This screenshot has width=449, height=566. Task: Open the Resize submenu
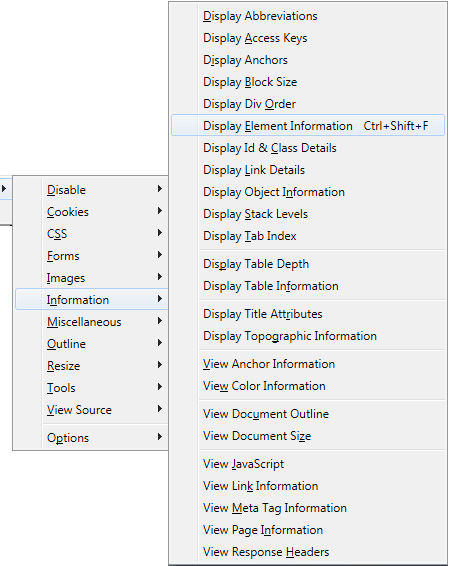(92, 366)
